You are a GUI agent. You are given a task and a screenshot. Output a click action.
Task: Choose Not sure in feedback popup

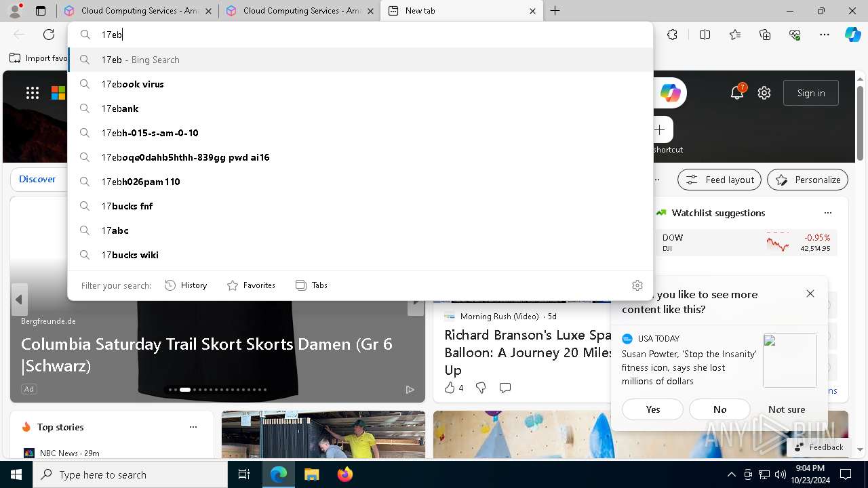787,409
